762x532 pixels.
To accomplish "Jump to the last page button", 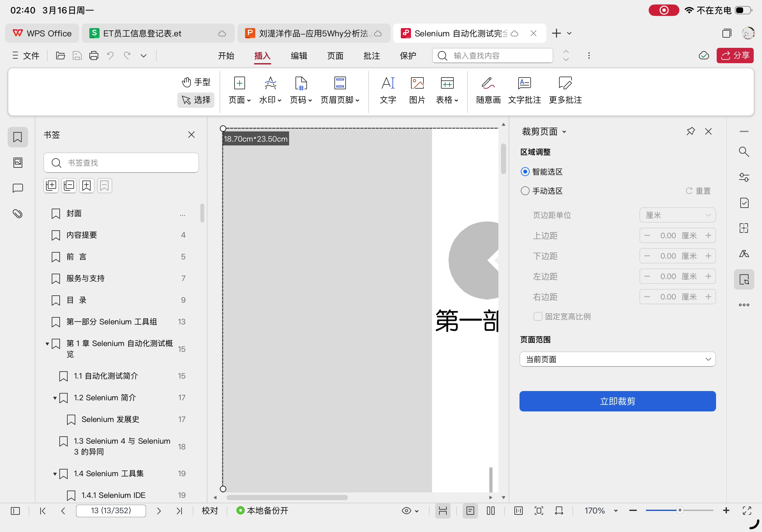I will pyautogui.click(x=179, y=510).
